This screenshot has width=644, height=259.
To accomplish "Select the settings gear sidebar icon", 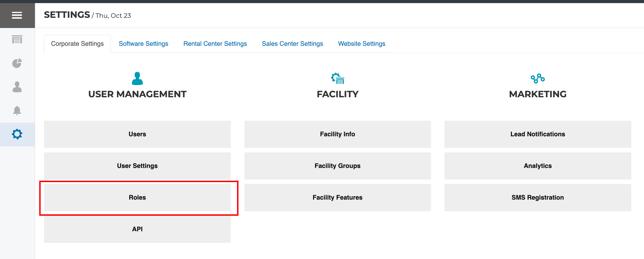I will pyautogui.click(x=17, y=134).
